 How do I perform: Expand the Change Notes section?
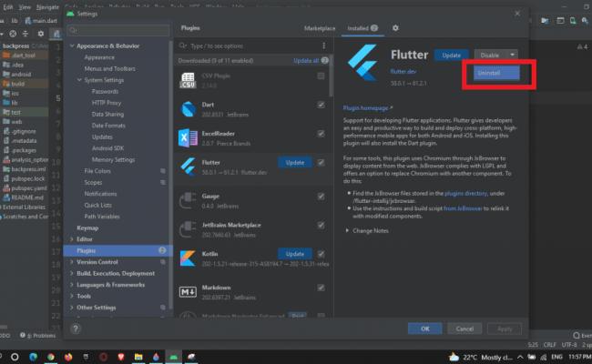point(347,230)
